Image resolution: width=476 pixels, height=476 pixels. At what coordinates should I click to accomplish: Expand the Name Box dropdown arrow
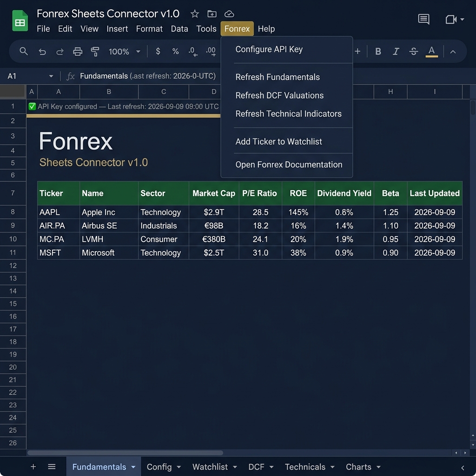[x=51, y=76]
